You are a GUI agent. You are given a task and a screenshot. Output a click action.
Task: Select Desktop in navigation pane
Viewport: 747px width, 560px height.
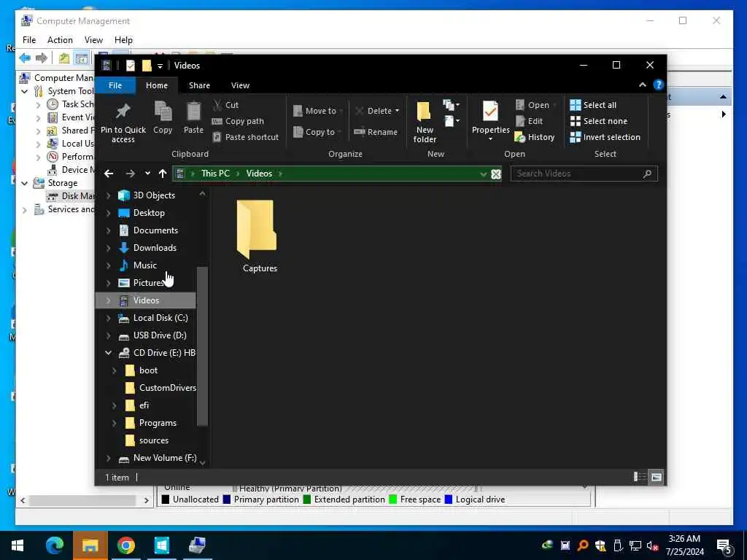click(149, 213)
